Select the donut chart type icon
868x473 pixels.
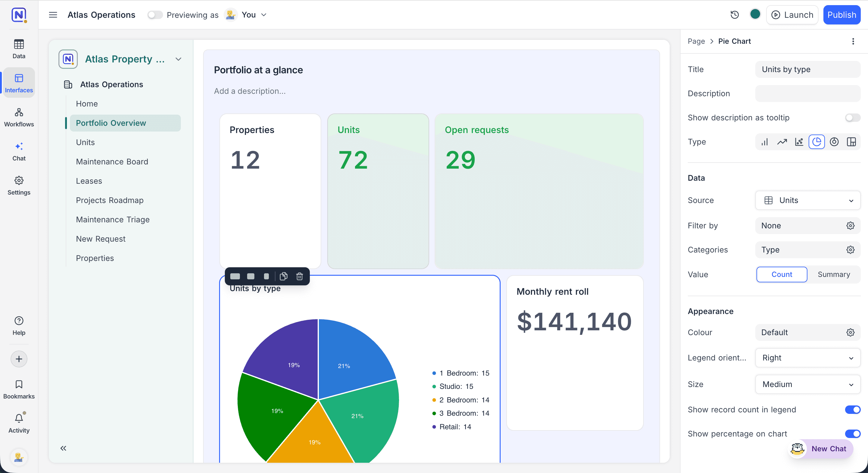pyautogui.click(x=834, y=142)
